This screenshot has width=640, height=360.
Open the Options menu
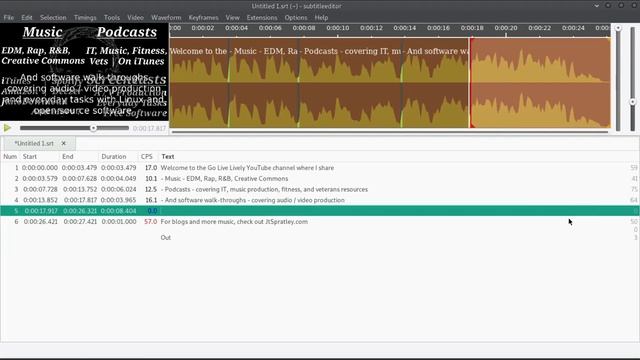pos(296,18)
